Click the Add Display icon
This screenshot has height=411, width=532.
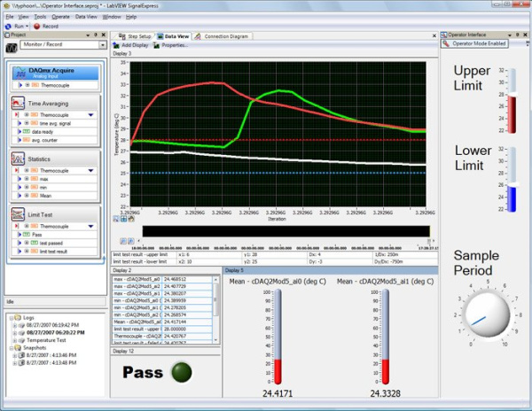(x=116, y=45)
